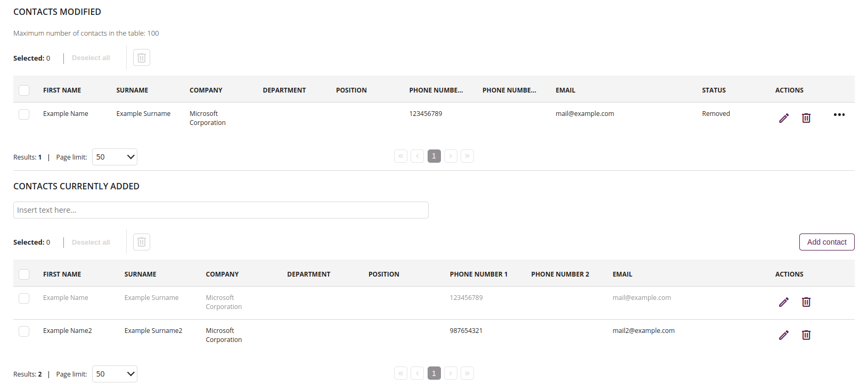Tick checkbox for Removed contact row
This screenshot has width=868, height=384.
24,114
